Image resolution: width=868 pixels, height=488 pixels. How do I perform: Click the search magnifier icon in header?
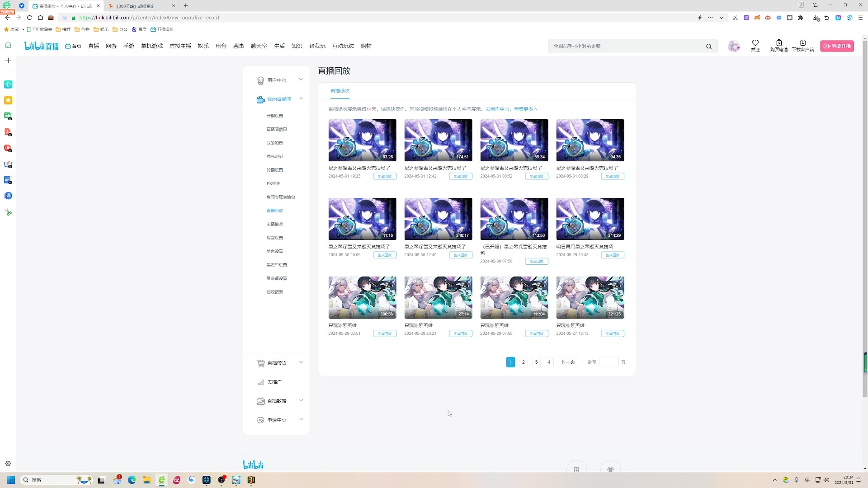pos(709,46)
